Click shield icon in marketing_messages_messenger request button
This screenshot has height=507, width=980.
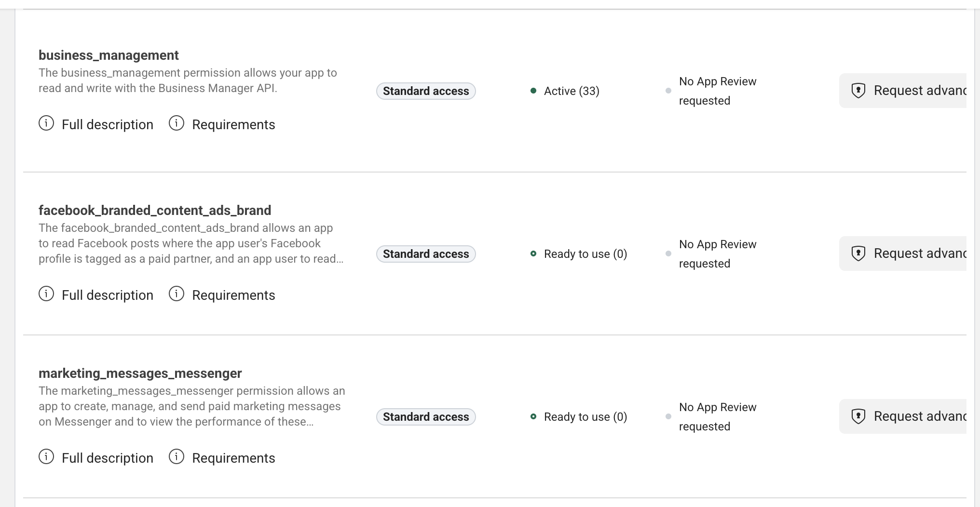858,416
